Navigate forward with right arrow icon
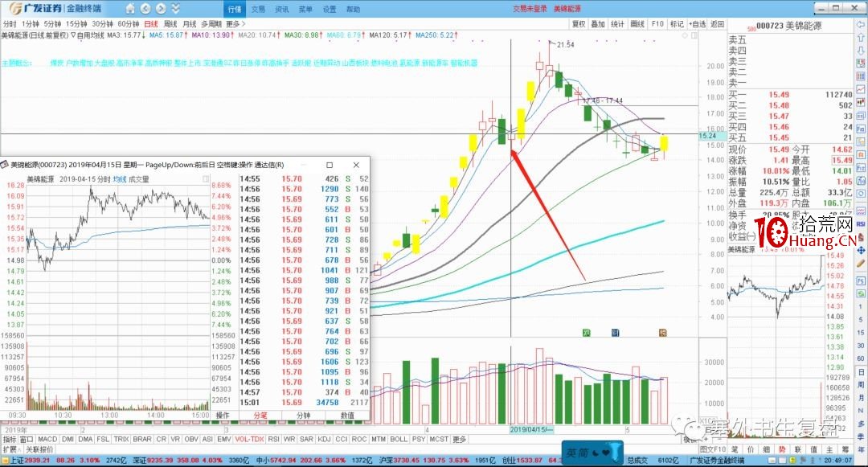 [x=161, y=8]
